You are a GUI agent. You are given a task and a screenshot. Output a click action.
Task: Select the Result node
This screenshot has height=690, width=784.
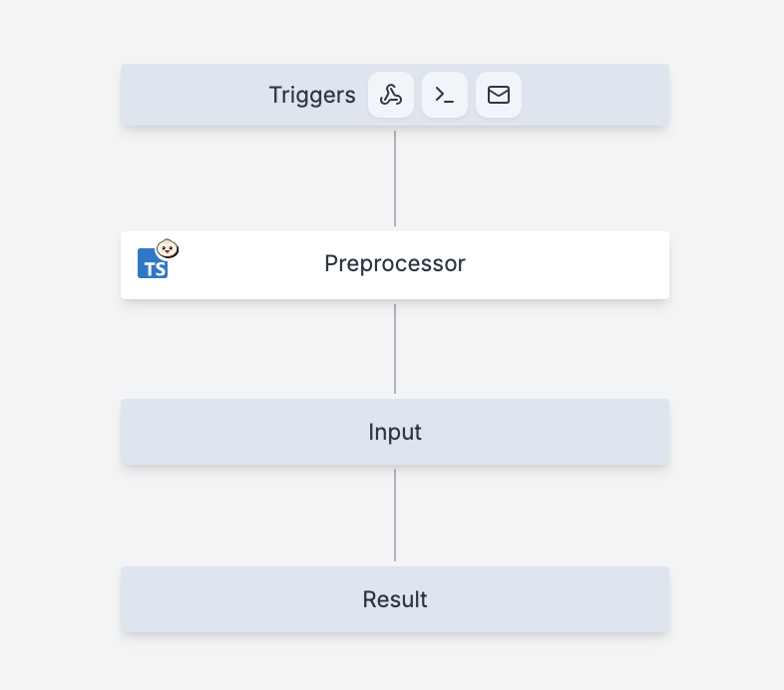395,599
